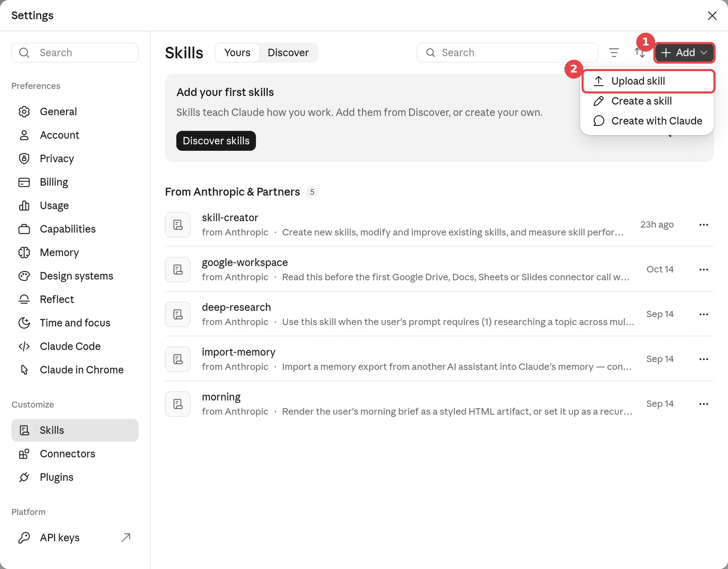Click the deep-research skill name
Screen dimensions: 728x569
236,307
